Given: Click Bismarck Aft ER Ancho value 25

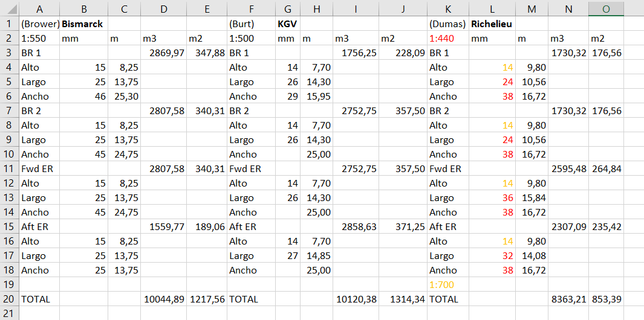Looking at the screenshot, I should point(84,270).
